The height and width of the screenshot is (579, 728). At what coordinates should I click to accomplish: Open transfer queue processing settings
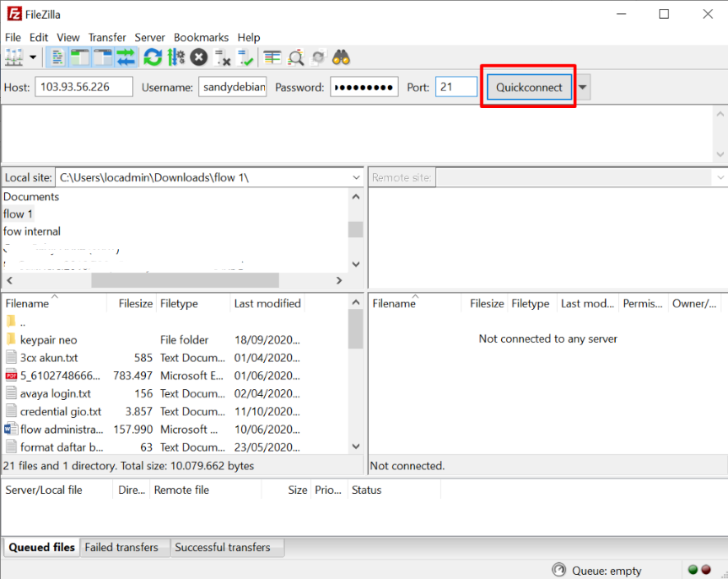tap(175, 57)
